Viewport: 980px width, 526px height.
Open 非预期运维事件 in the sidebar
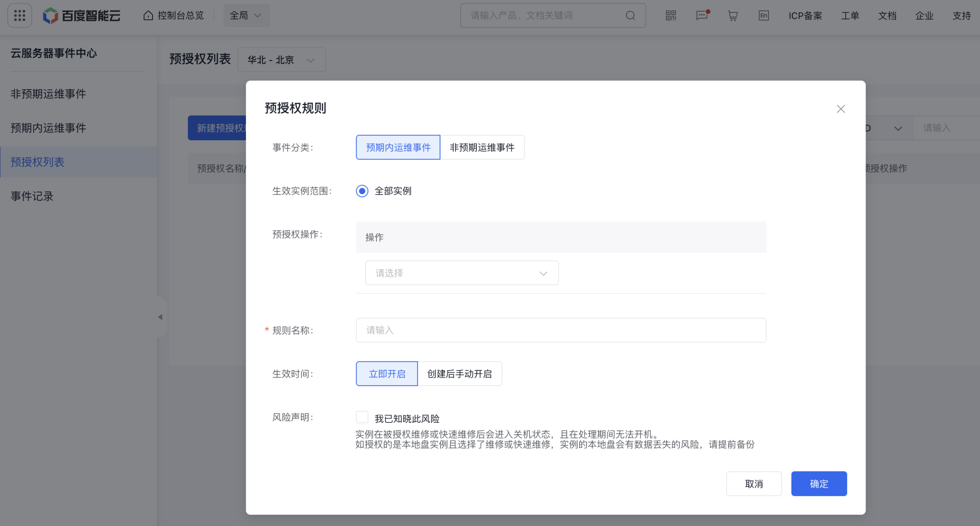point(48,94)
